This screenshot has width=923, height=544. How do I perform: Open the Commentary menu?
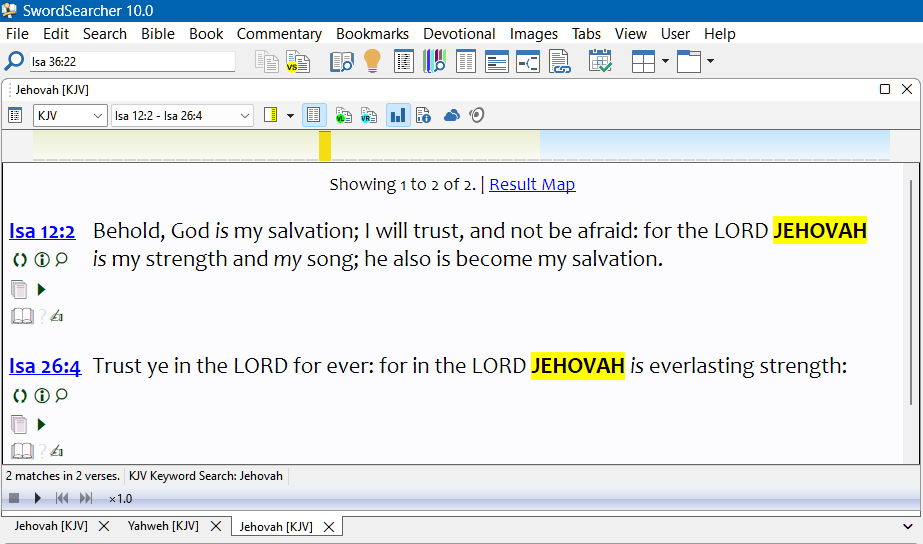[279, 34]
